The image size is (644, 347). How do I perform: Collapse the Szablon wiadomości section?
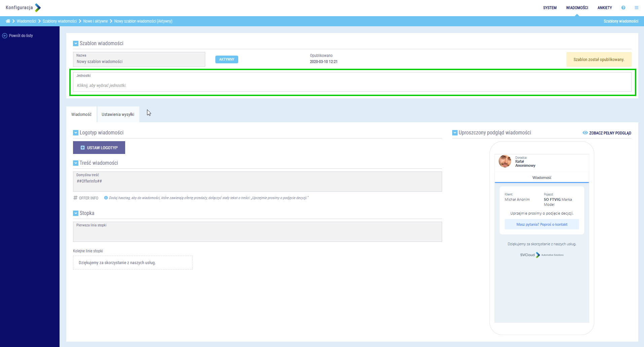click(76, 43)
